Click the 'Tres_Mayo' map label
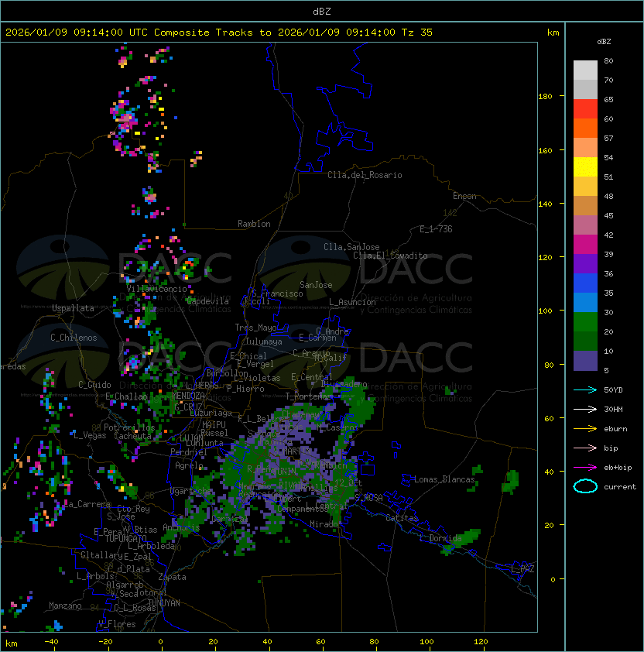 [255, 328]
